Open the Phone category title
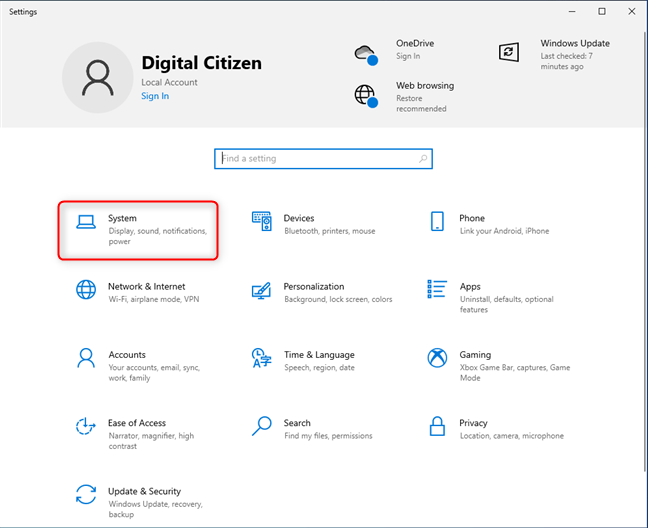The width and height of the screenshot is (648, 528). pyautogui.click(x=472, y=218)
